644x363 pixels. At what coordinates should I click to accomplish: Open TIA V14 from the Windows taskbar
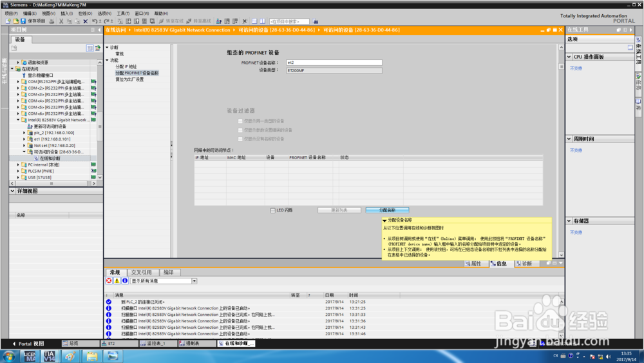[50, 356]
